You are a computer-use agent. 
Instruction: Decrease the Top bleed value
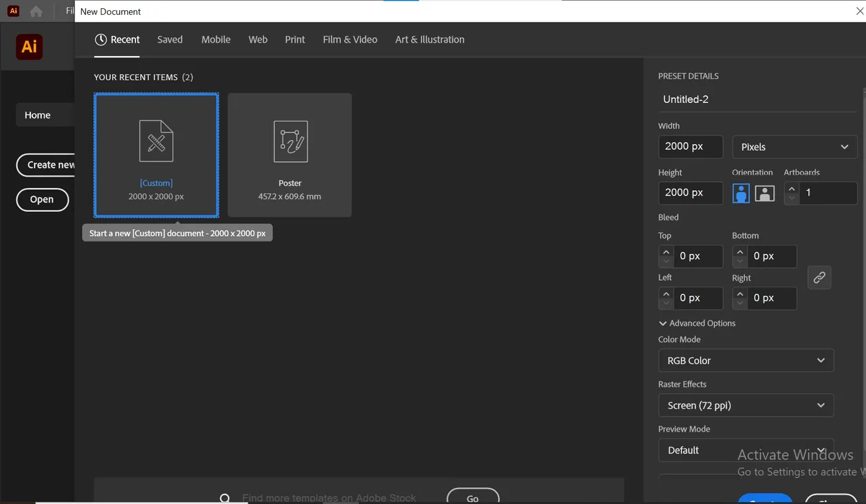666,261
